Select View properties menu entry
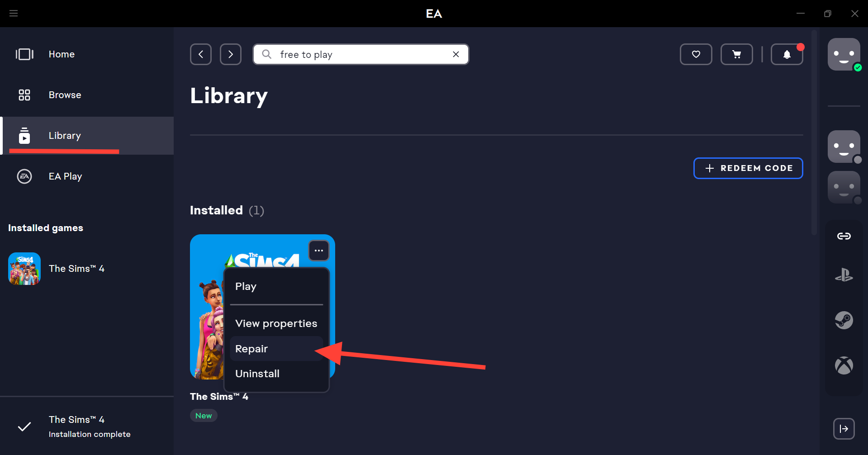Viewport: 868px width, 455px height. point(276,323)
